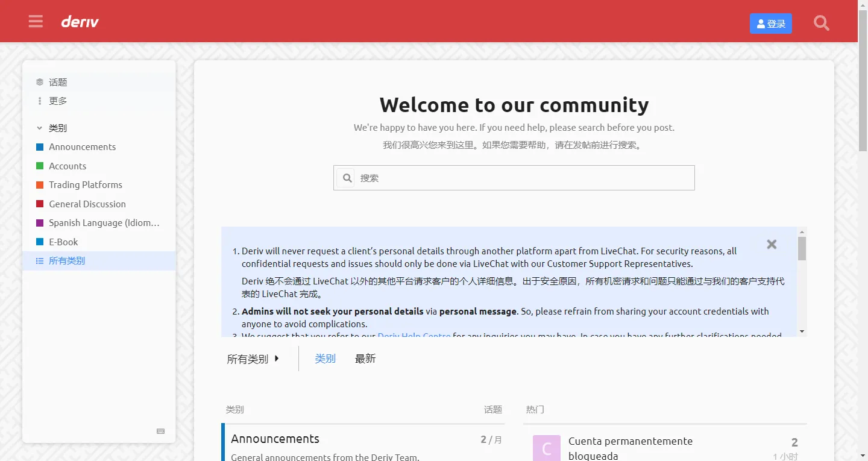Open the 所有类别 category dropdown
868x461 pixels.
click(253, 359)
